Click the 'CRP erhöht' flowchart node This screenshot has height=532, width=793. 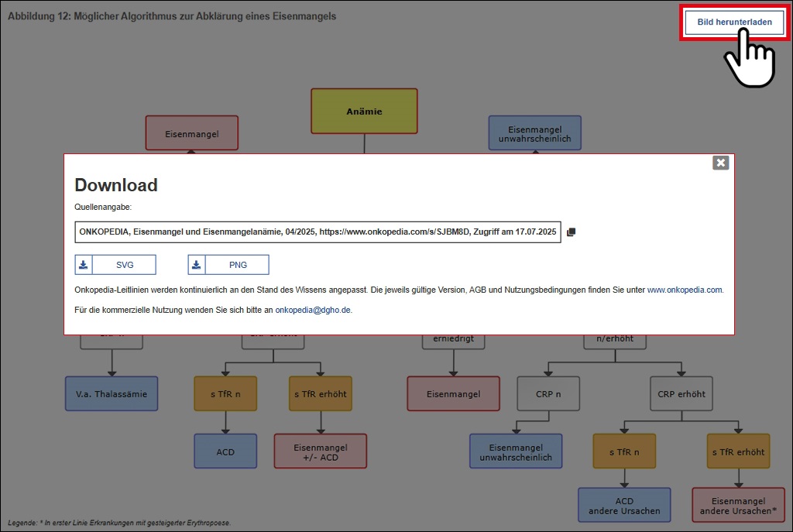pyautogui.click(x=681, y=394)
